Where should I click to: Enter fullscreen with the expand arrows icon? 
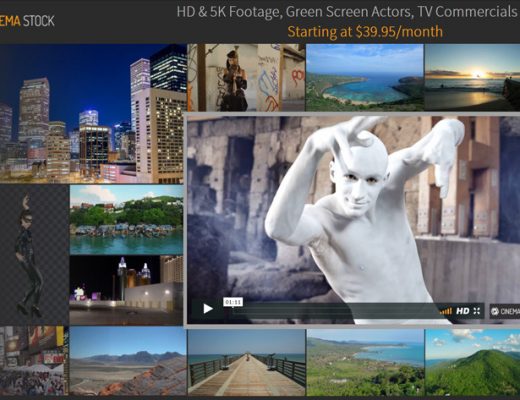477,311
